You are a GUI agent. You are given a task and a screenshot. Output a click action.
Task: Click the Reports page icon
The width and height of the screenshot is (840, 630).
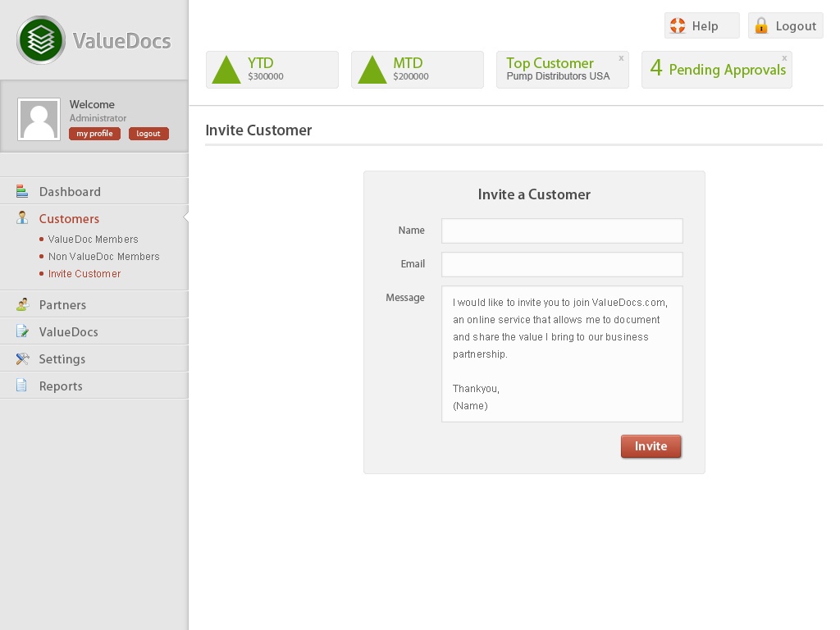coord(22,386)
